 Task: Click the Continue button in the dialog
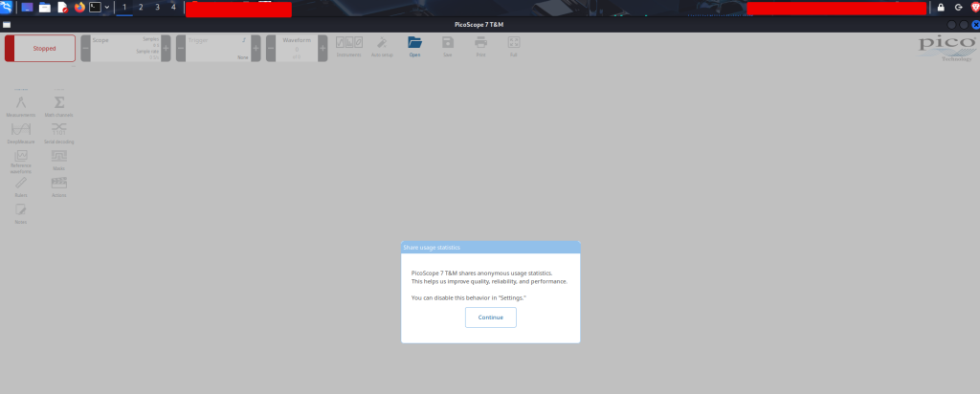(x=490, y=317)
